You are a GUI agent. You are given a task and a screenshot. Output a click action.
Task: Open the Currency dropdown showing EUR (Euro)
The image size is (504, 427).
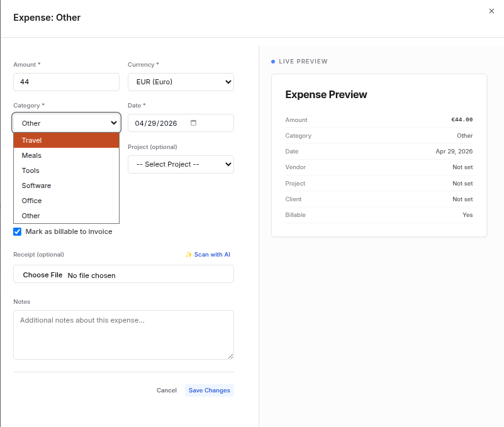click(181, 82)
